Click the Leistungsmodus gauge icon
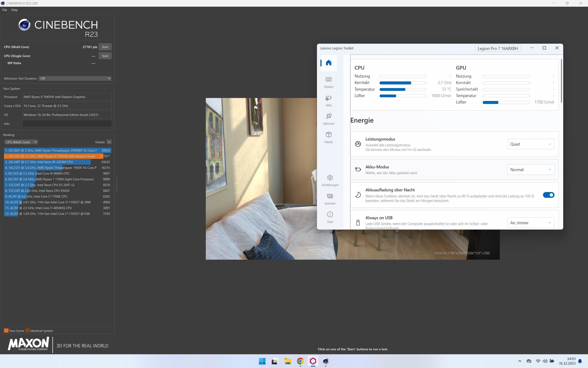Viewport: 588px width, 368px height. (358, 144)
